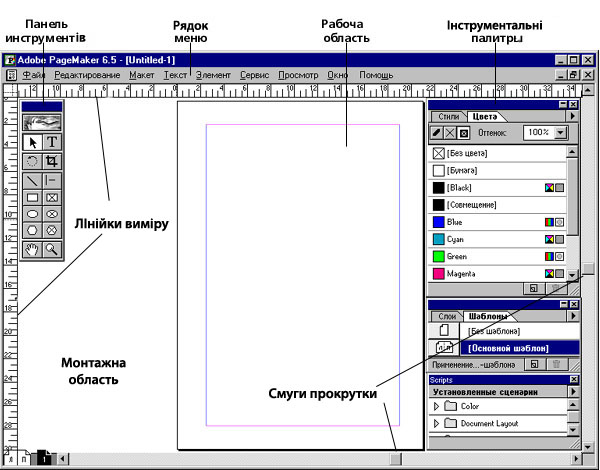The width and height of the screenshot is (600, 470).
Task: Open the Оттенок tint percentage dropdown
Action: 560,133
